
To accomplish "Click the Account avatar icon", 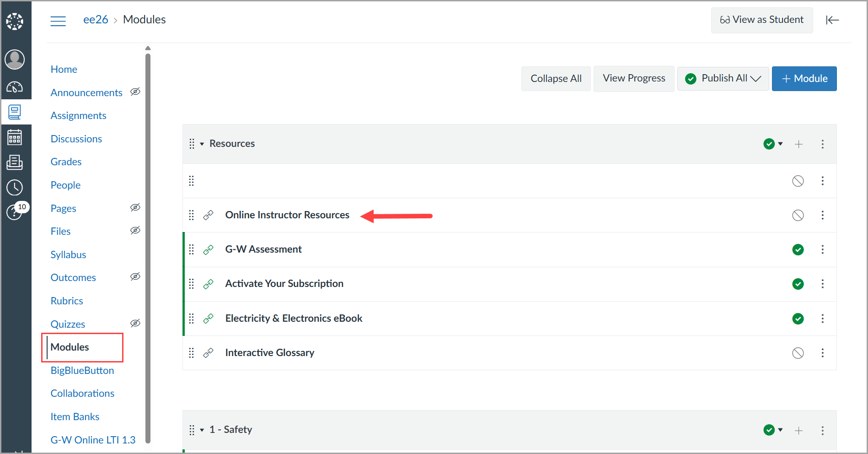I will tap(15, 59).
